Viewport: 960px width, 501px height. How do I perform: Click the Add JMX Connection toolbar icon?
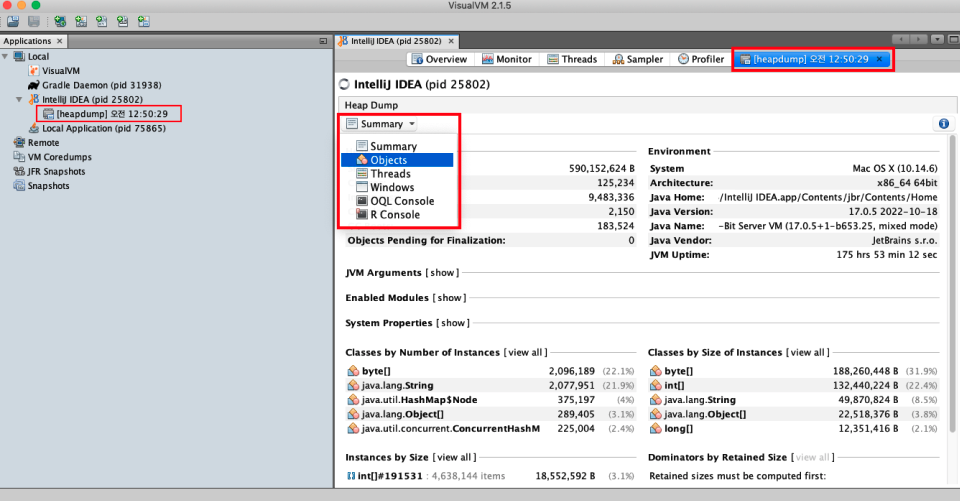(81, 21)
